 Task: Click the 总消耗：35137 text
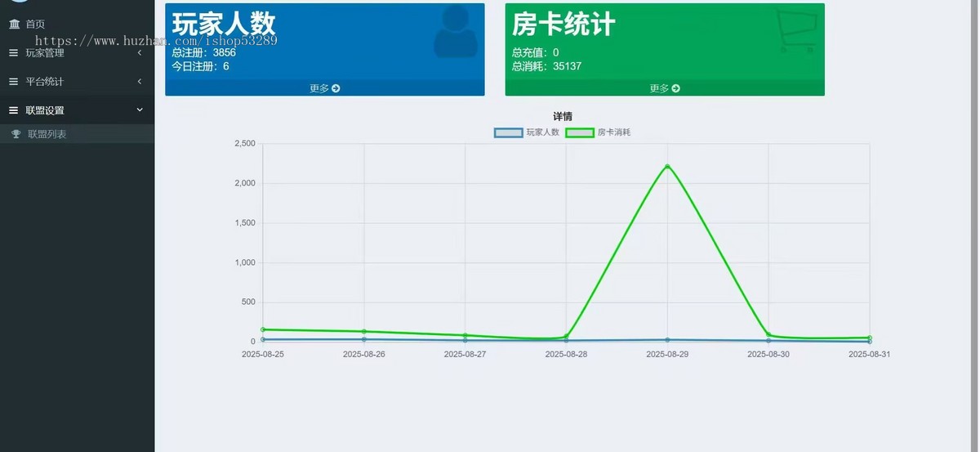click(x=547, y=66)
